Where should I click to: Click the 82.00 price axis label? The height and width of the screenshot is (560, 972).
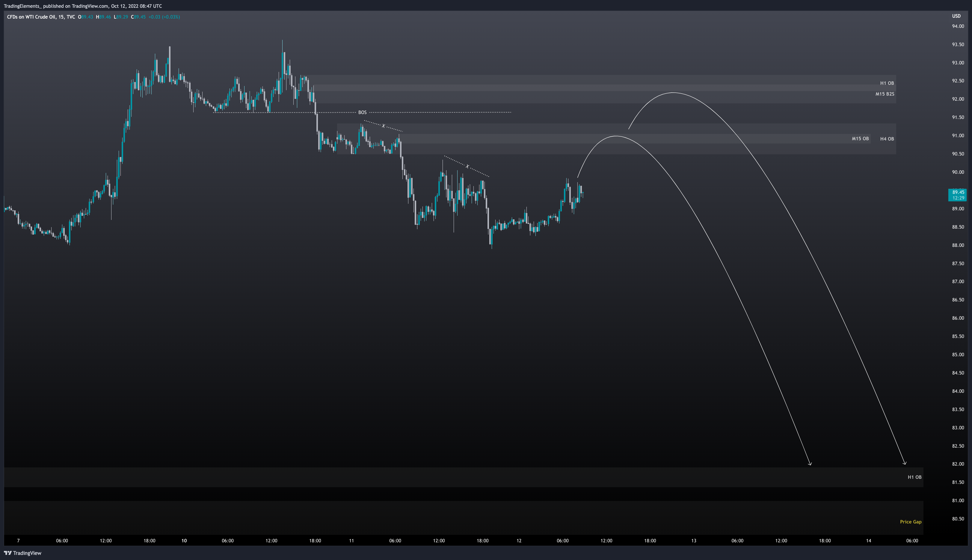tap(958, 464)
